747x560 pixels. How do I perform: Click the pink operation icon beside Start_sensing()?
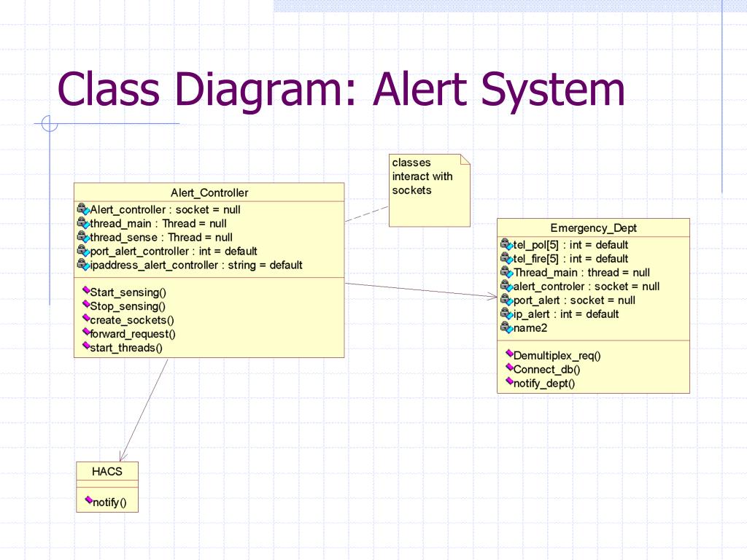tap(86, 290)
